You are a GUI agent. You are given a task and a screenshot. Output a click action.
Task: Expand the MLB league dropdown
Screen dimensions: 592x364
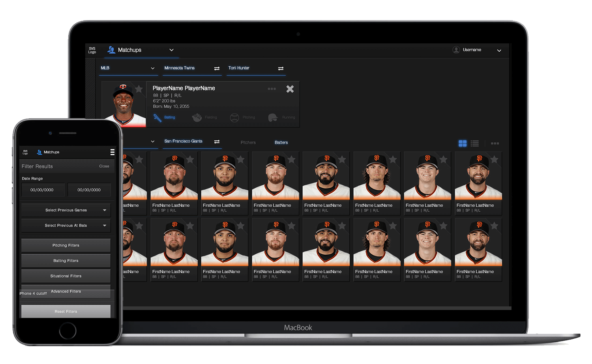[152, 69]
